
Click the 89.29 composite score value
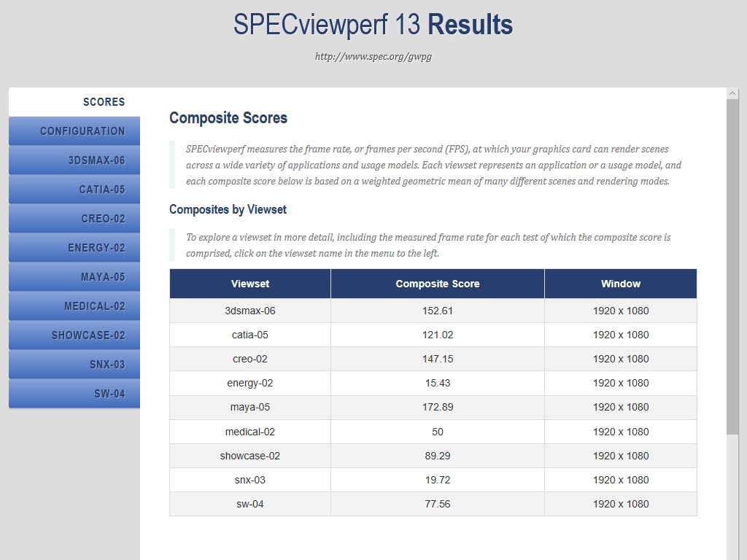[438, 456]
